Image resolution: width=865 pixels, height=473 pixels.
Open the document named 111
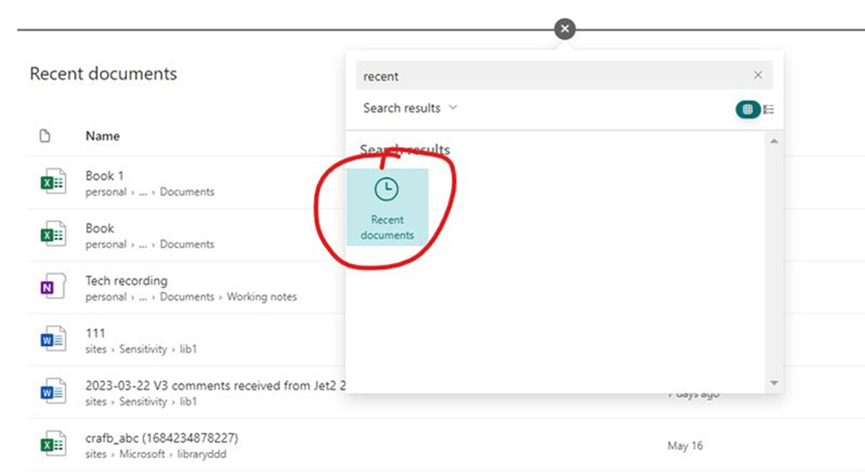pyautogui.click(x=95, y=333)
